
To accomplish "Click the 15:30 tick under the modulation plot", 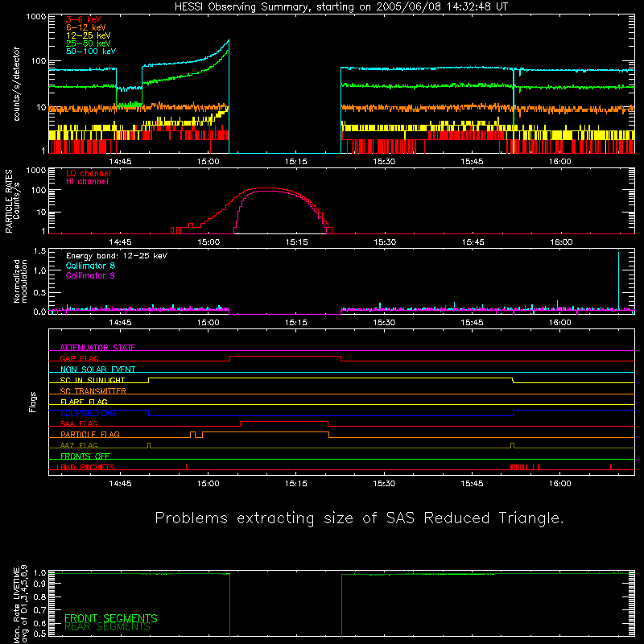I will (385, 323).
